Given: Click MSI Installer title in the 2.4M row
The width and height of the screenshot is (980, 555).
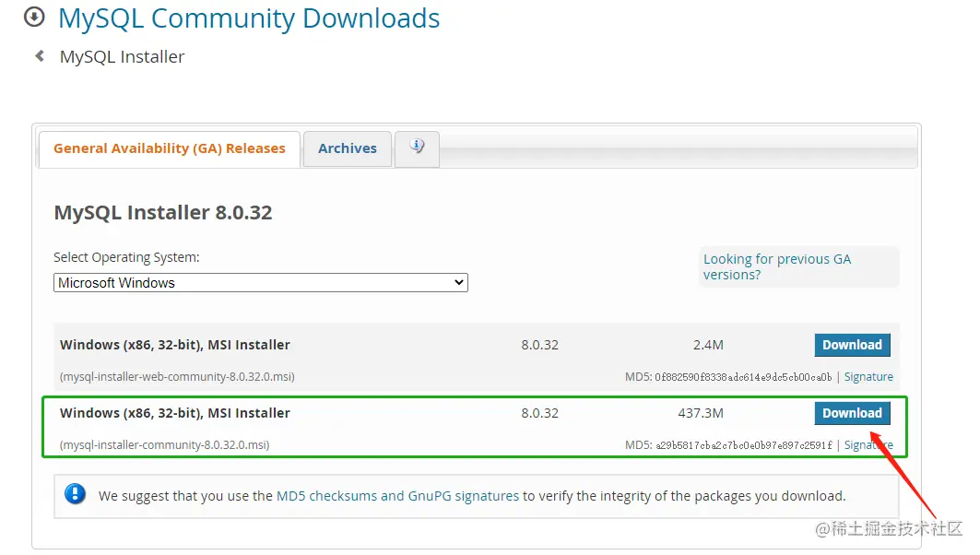Looking at the screenshot, I should (x=175, y=345).
